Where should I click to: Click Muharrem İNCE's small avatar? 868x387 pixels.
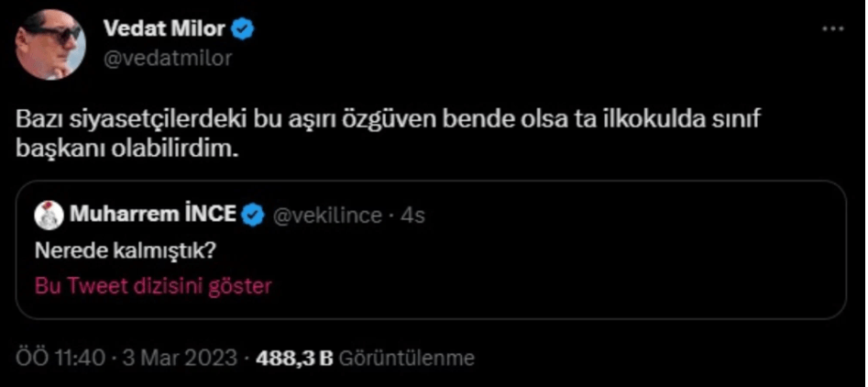pyautogui.click(x=49, y=216)
